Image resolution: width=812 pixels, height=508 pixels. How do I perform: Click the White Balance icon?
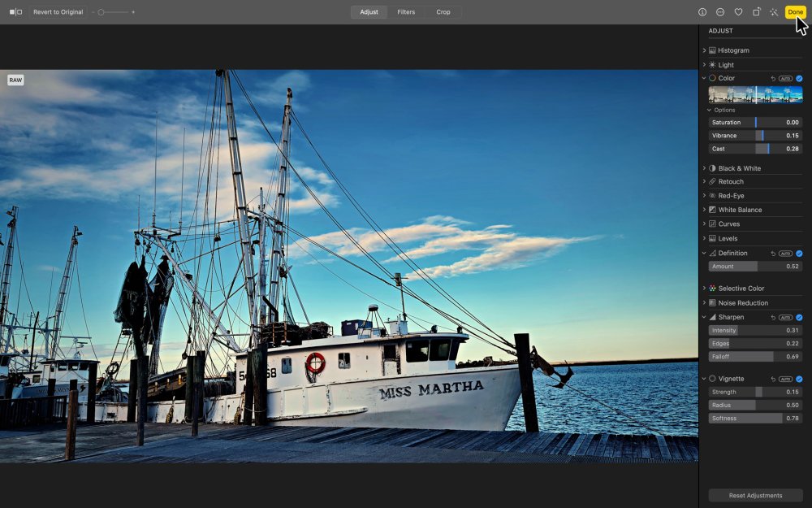[x=713, y=210]
